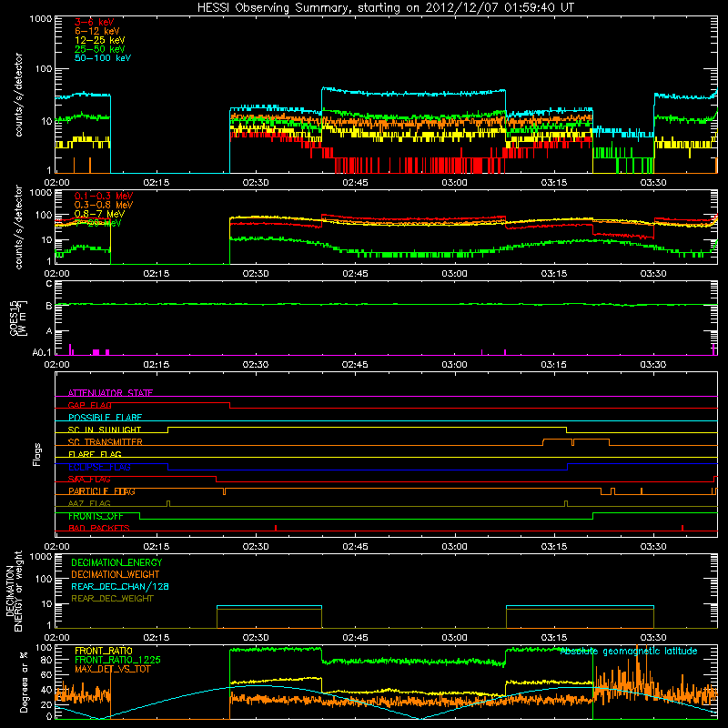This screenshot has width=728, height=728.
Task: Select the orange 6-12 keV legend label
Action: click(x=96, y=31)
